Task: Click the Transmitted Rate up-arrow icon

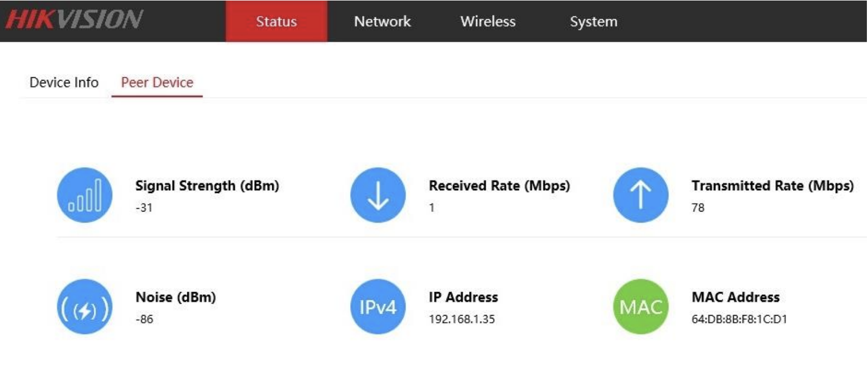Action: tap(641, 195)
